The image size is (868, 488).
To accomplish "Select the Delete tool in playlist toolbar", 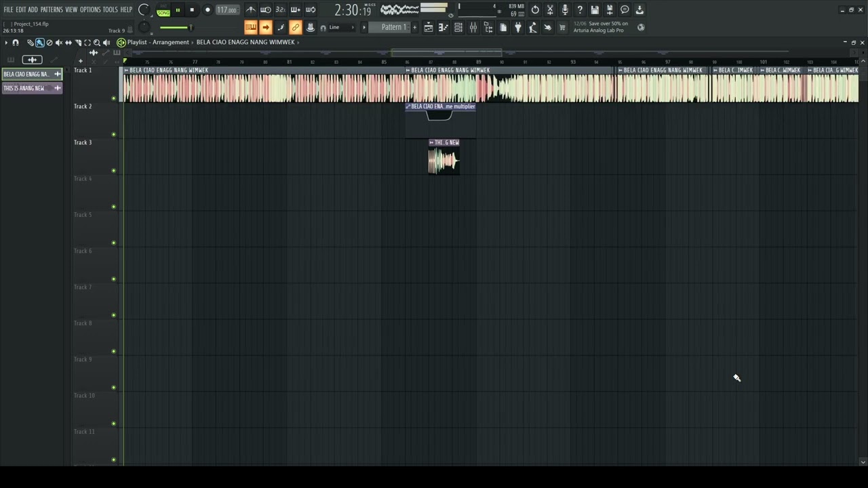I will click(x=49, y=43).
